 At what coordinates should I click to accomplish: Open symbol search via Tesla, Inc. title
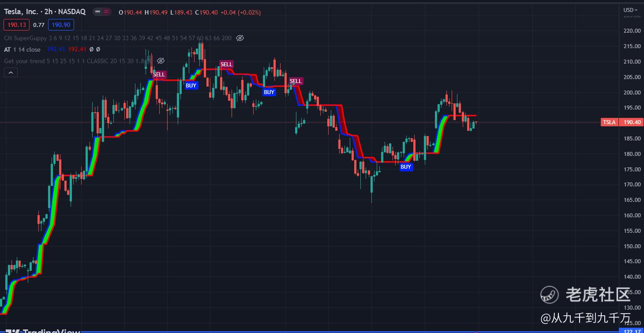coord(21,12)
